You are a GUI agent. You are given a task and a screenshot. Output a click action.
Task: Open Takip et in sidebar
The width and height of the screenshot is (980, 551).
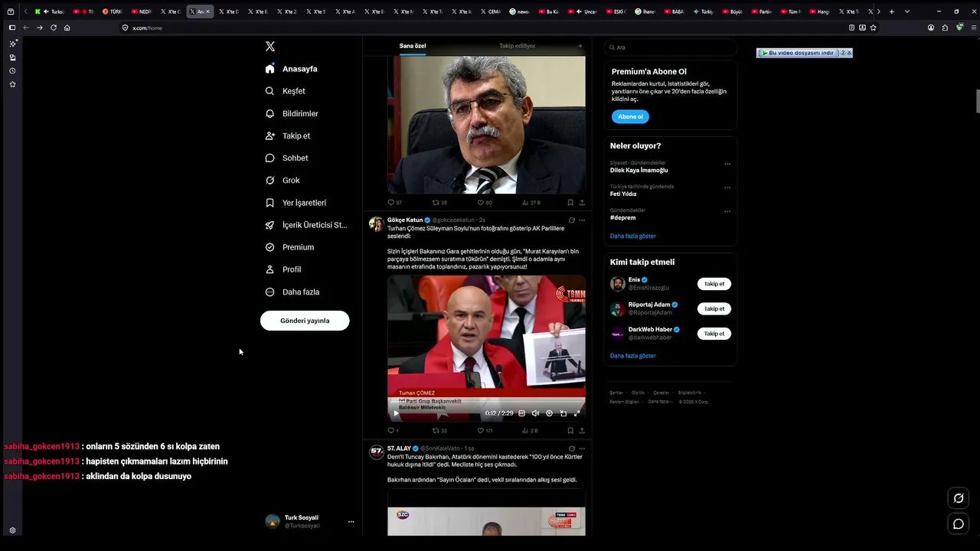pyautogui.click(x=287, y=135)
